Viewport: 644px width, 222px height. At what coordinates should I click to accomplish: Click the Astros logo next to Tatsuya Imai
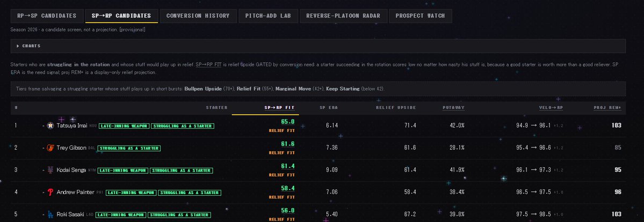click(50, 125)
